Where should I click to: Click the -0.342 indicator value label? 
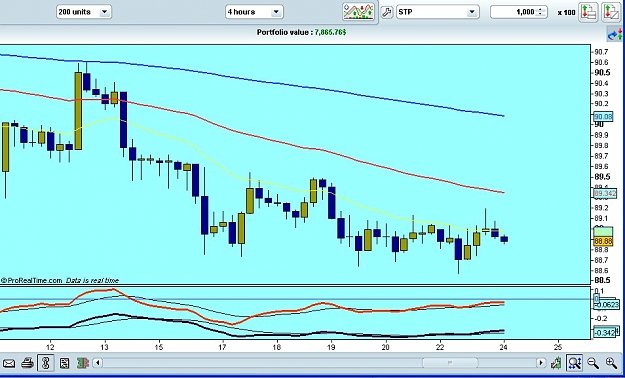coord(605,332)
